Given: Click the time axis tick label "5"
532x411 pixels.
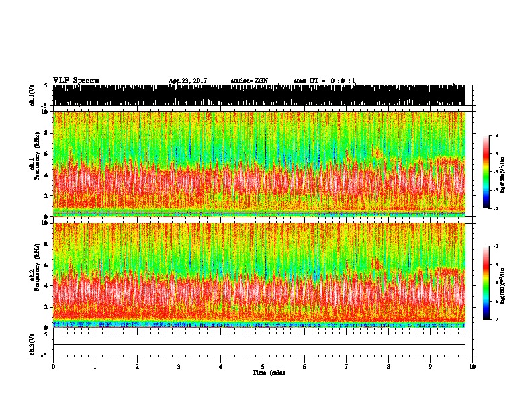Looking at the screenshot, I should tap(263, 367).
